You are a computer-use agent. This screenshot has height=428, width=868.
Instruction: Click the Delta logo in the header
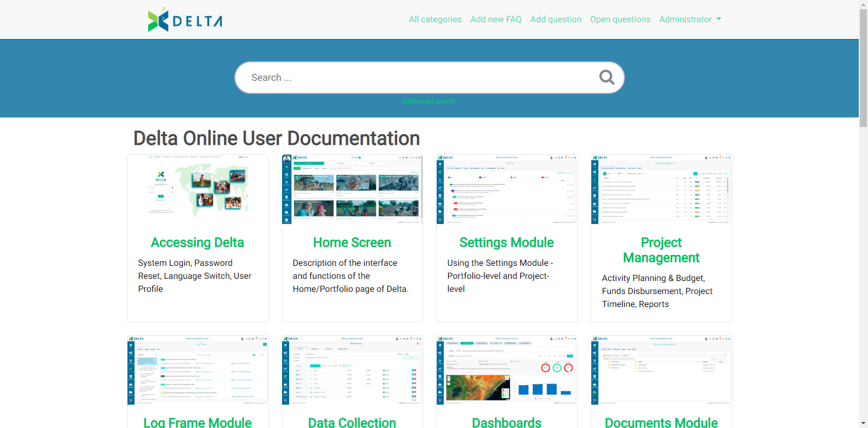coord(185,20)
